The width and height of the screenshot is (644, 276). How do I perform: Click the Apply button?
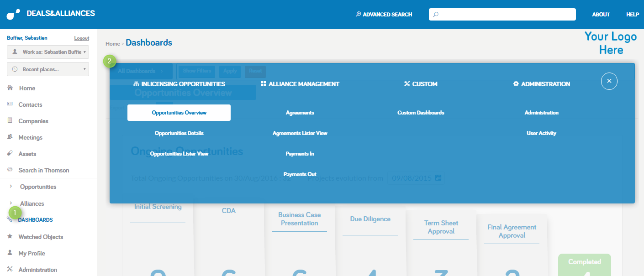230,71
